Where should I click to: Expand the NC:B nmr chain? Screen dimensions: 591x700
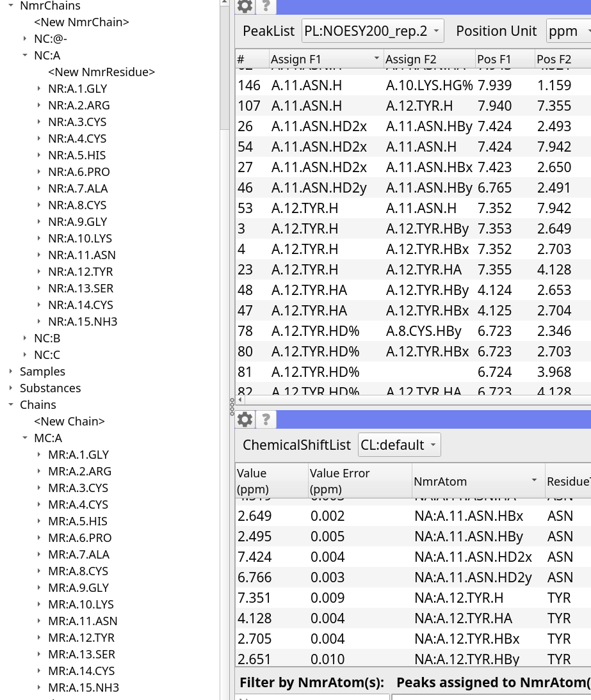click(25, 338)
